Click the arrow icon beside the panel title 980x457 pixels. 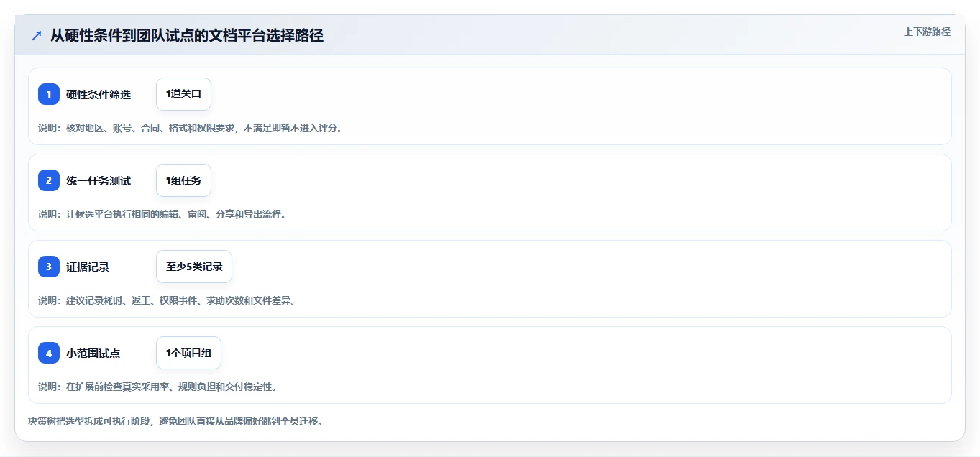tap(37, 36)
